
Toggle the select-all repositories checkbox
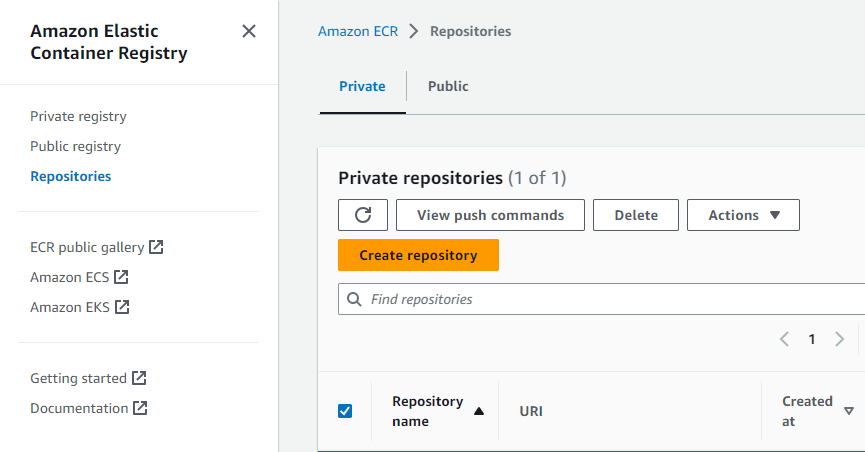[x=345, y=411]
